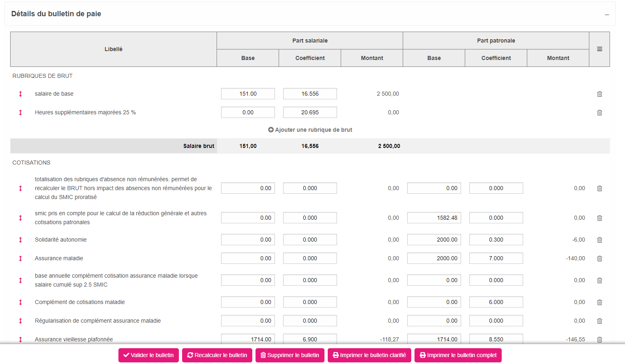Click trash icon for Heures supplémentaires row
625x364 pixels.
click(599, 113)
